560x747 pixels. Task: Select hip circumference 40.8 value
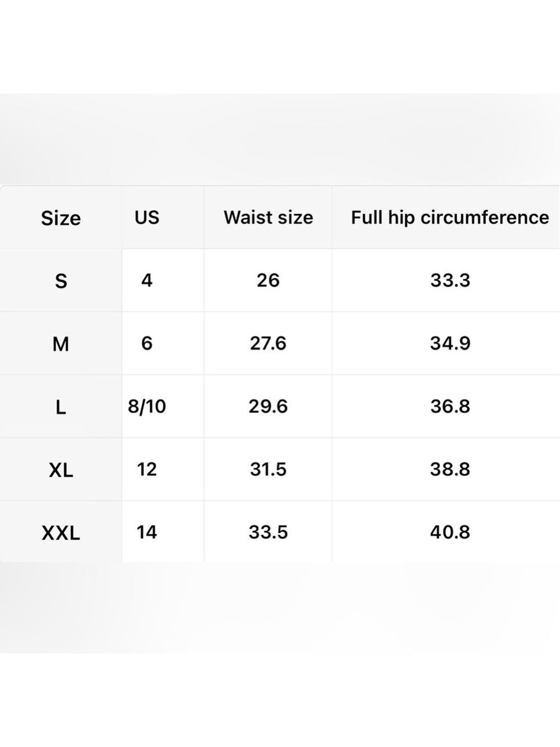[450, 532]
